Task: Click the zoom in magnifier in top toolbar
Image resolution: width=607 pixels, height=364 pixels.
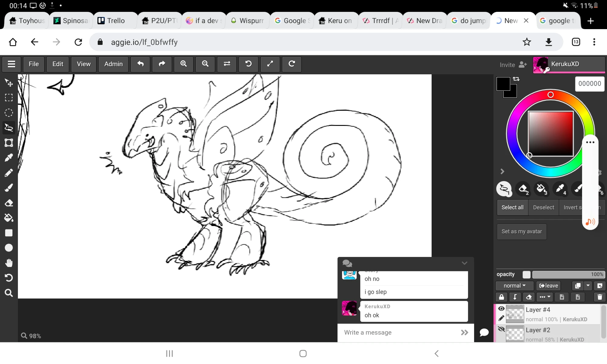Action: point(184,64)
